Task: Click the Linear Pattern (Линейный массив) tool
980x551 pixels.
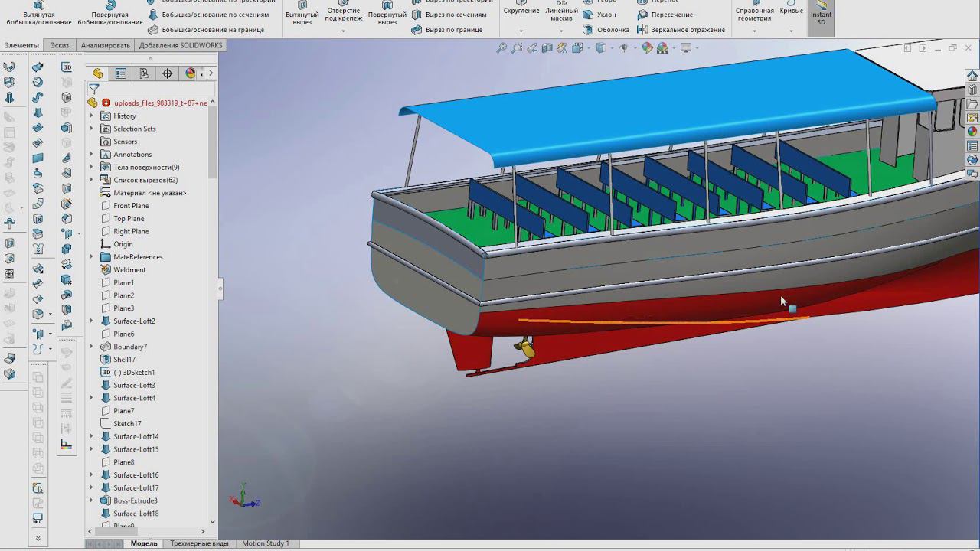Action: [x=561, y=10]
